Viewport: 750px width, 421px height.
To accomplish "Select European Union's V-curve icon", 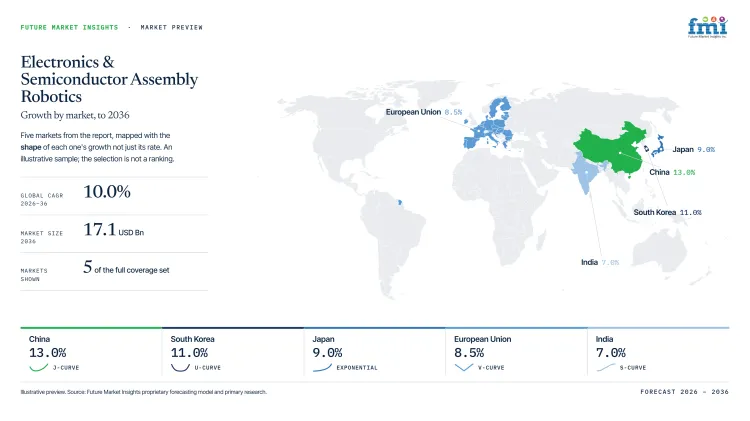I will tap(463, 367).
